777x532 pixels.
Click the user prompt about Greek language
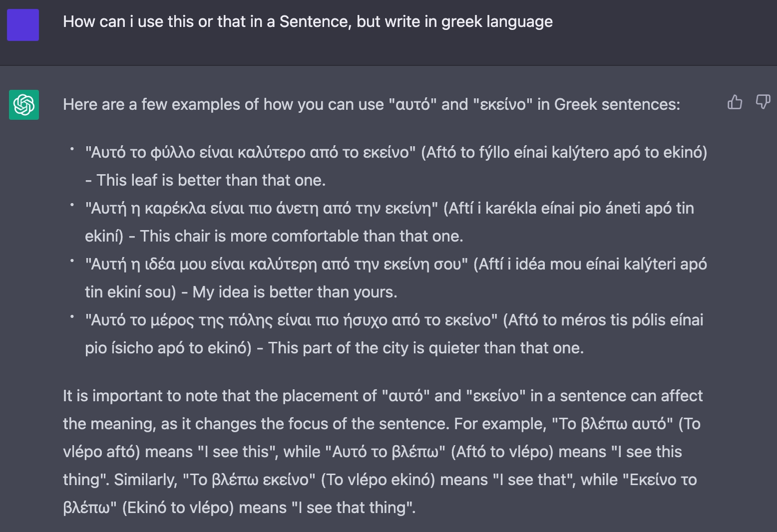pyautogui.click(x=308, y=21)
